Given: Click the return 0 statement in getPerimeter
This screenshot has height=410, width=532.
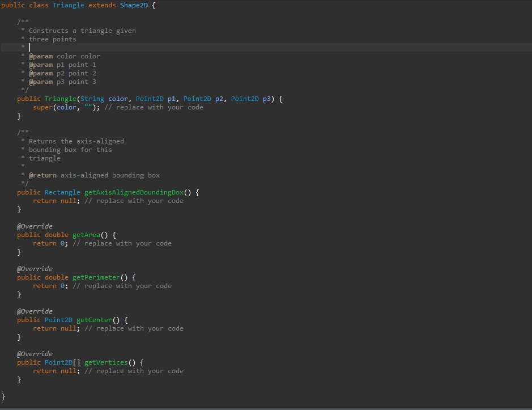Looking at the screenshot, I should 52,286.
